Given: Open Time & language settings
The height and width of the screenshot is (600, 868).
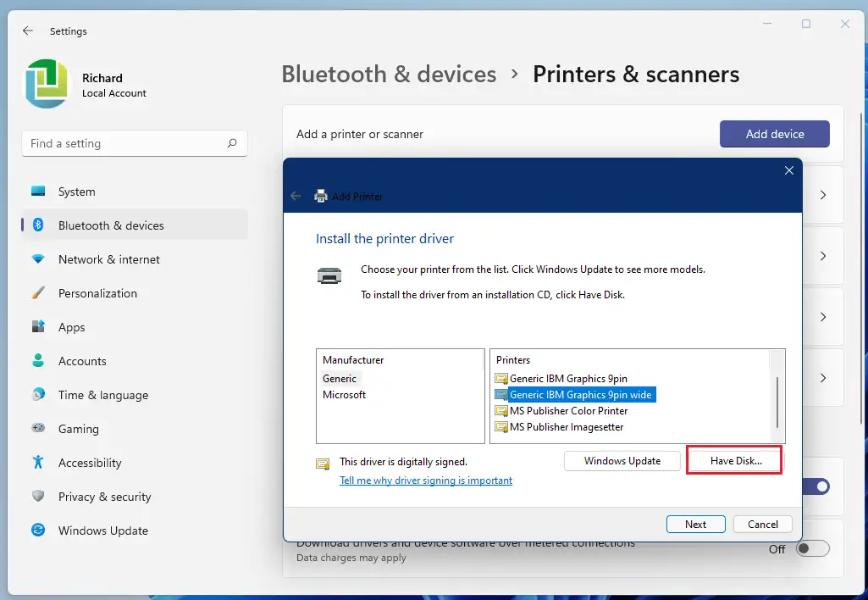Looking at the screenshot, I should (135, 394).
